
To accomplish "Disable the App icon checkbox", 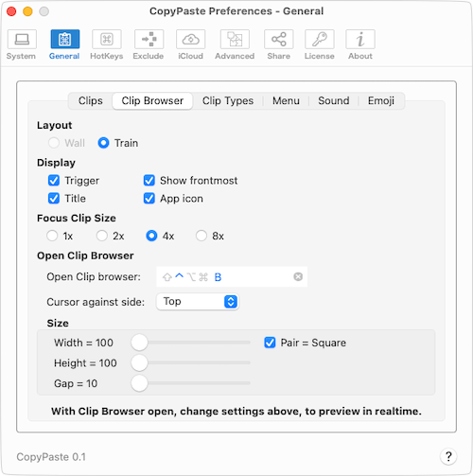I will pyautogui.click(x=149, y=199).
